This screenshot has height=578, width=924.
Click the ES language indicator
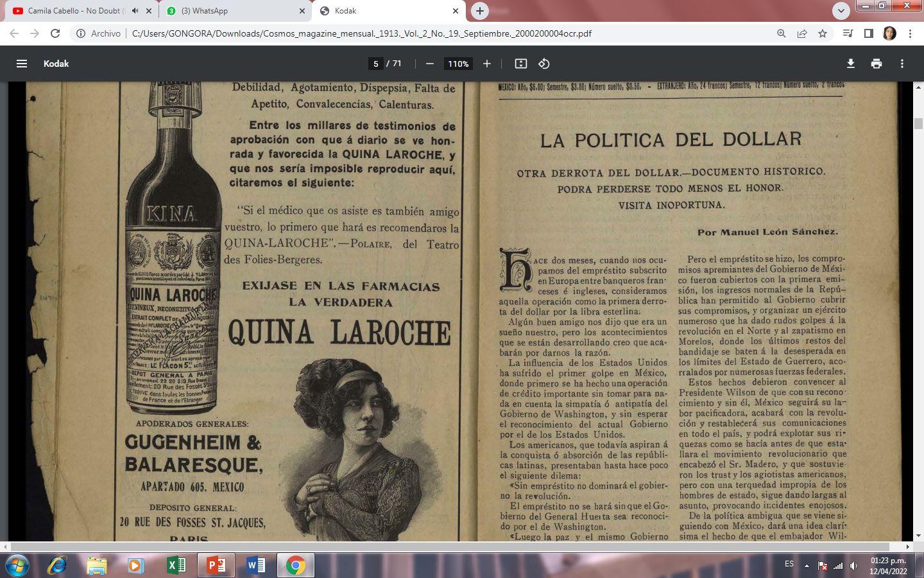[x=789, y=564]
